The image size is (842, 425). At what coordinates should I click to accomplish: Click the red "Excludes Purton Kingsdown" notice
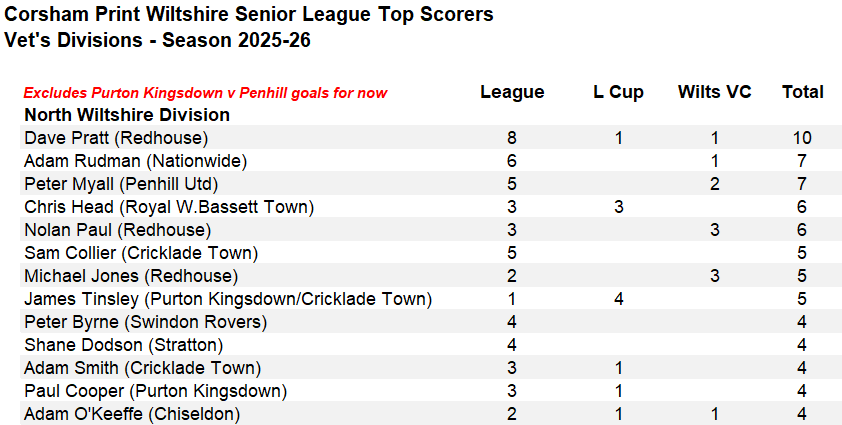(x=205, y=93)
